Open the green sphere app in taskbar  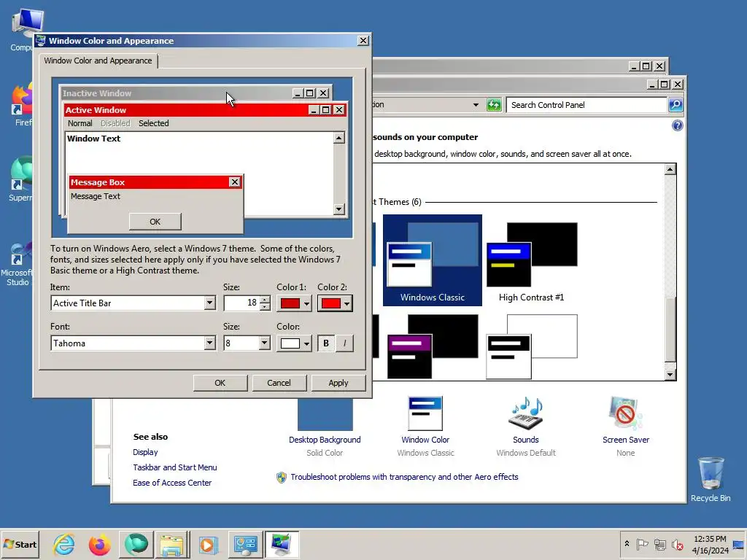136,544
